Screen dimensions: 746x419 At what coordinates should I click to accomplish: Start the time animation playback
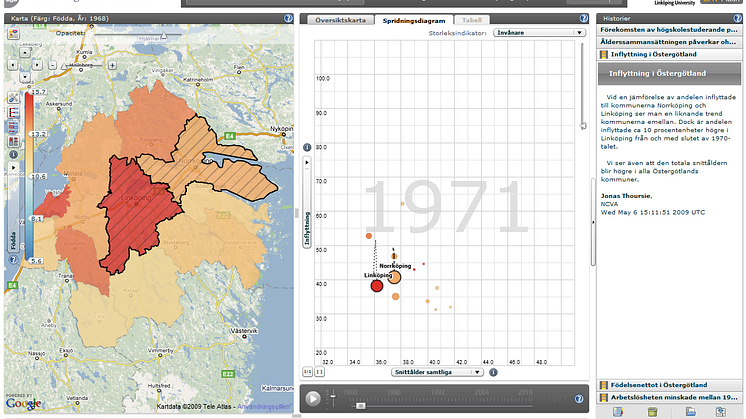pyautogui.click(x=313, y=399)
